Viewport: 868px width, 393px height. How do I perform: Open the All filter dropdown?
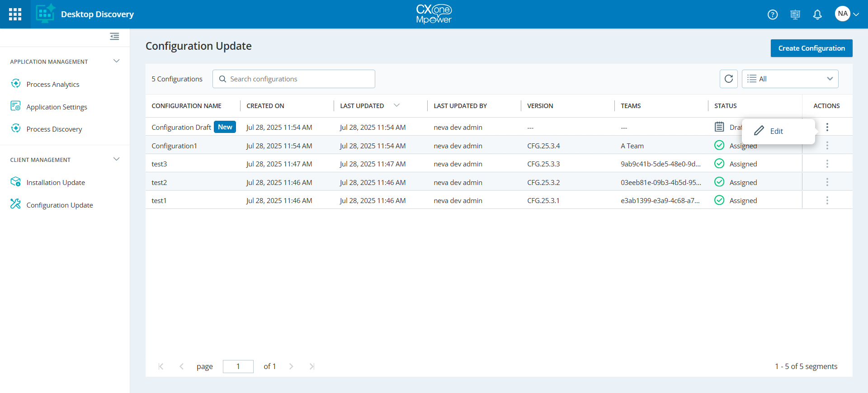tap(790, 79)
